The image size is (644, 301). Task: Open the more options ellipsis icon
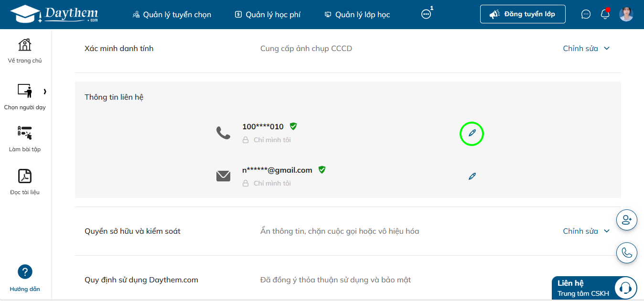coord(426,14)
